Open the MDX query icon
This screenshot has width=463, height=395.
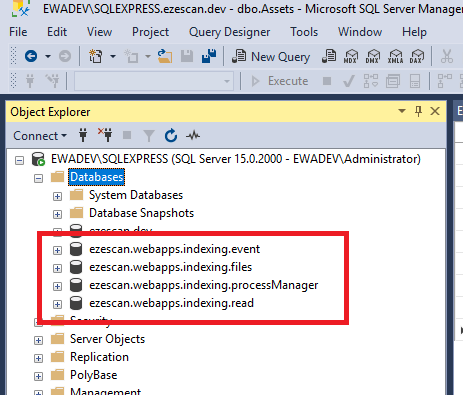(350, 56)
